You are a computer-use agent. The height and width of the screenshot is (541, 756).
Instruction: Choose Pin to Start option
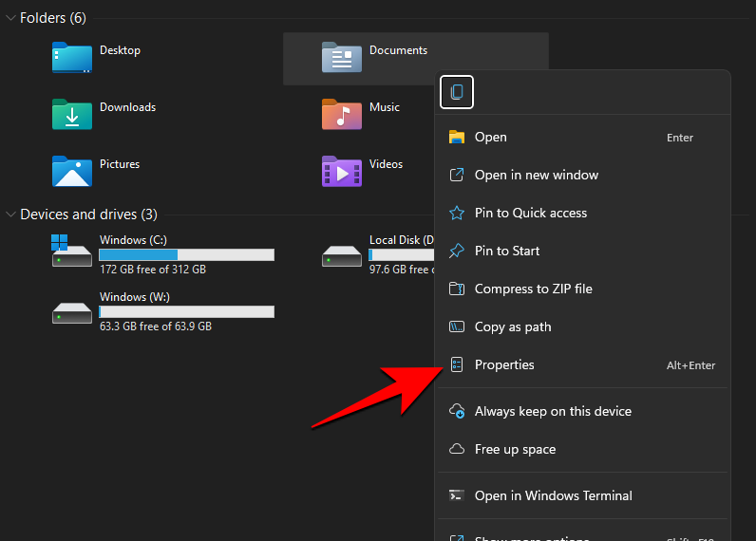pyautogui.click(x=582, y=251)
